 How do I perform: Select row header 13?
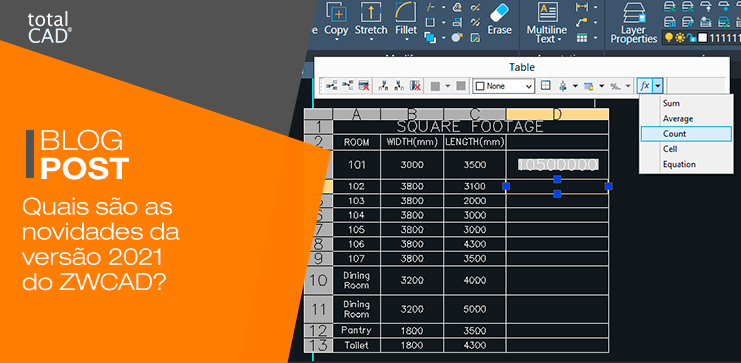pyautogui.click(x=319, y=346)
